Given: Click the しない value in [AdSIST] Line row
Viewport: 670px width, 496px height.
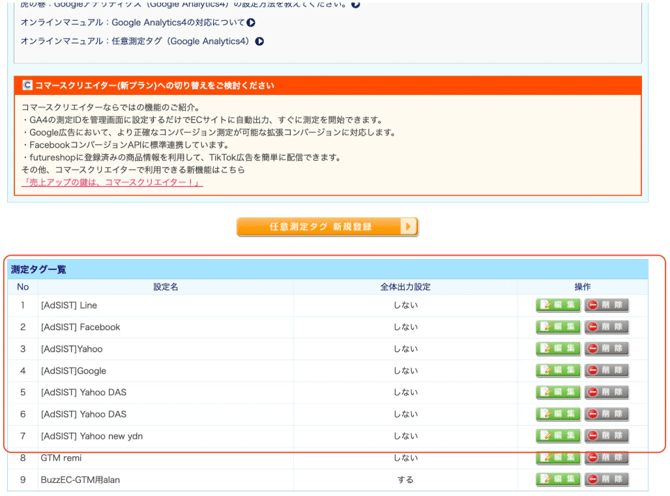Looking at the screenshot, I should tap(406, 305).
